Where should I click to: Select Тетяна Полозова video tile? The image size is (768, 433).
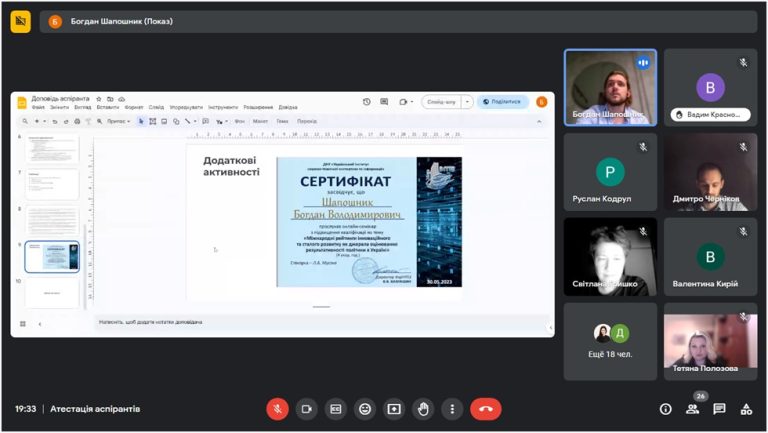[x=710, y=341]
